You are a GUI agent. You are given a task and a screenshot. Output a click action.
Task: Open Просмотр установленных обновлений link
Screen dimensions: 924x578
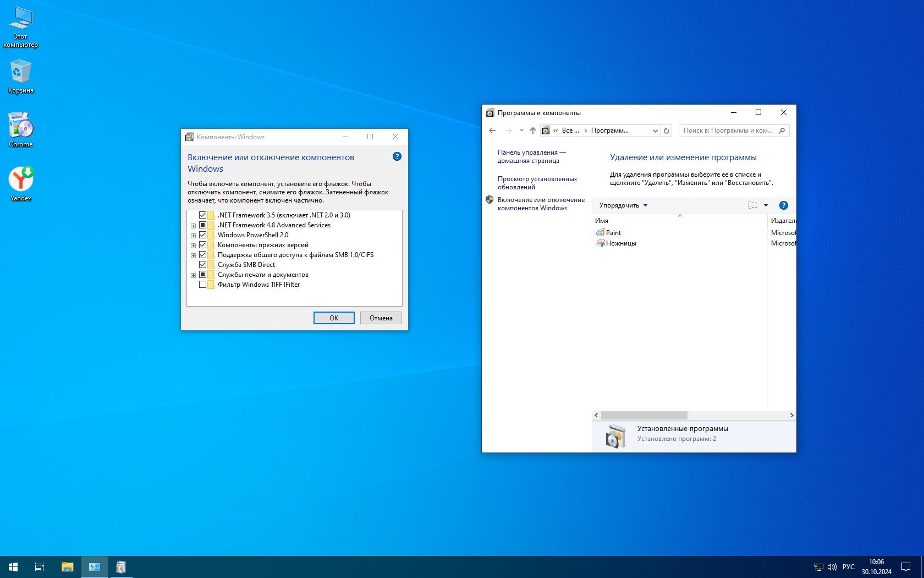537,183
